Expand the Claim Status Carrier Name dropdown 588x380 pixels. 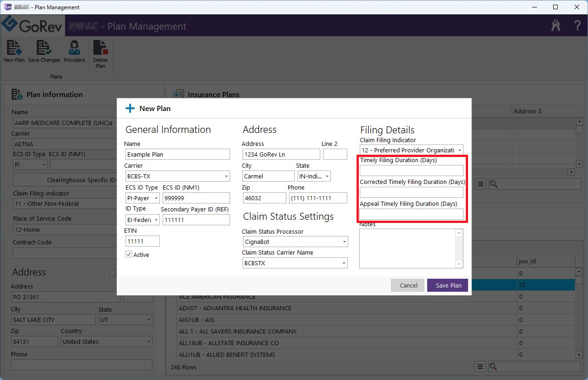[295, 263]
